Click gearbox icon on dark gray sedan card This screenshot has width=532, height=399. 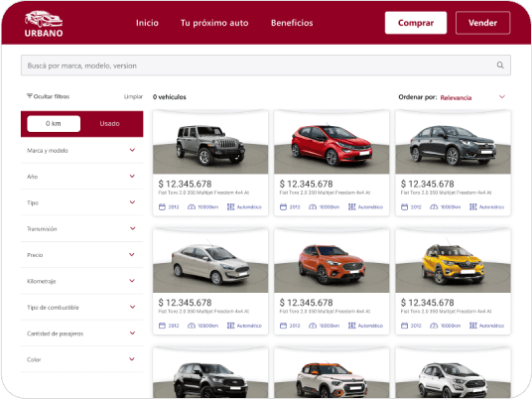click(x=473, y=207)
